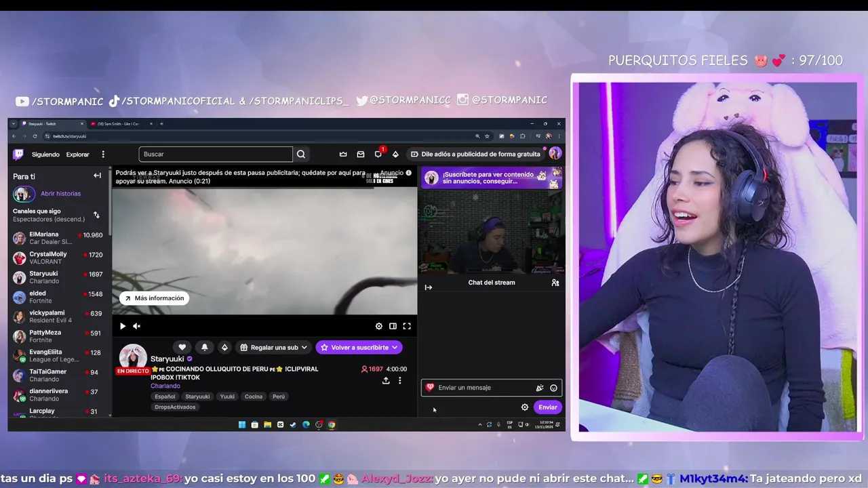Image resolution: width=868 pixels, height=488 pixels.
Task: Sort followed channels with arrows icon
Action: 96,215
